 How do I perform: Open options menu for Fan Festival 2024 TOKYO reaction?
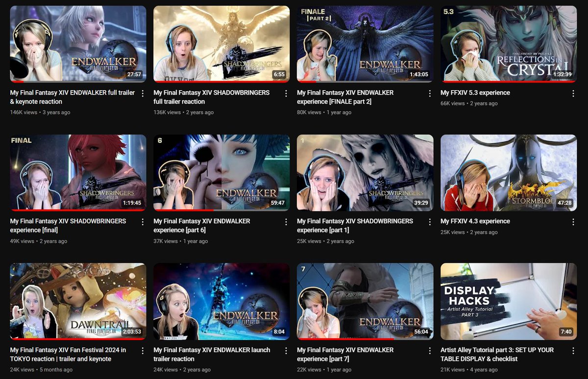[x=143, y=351]
